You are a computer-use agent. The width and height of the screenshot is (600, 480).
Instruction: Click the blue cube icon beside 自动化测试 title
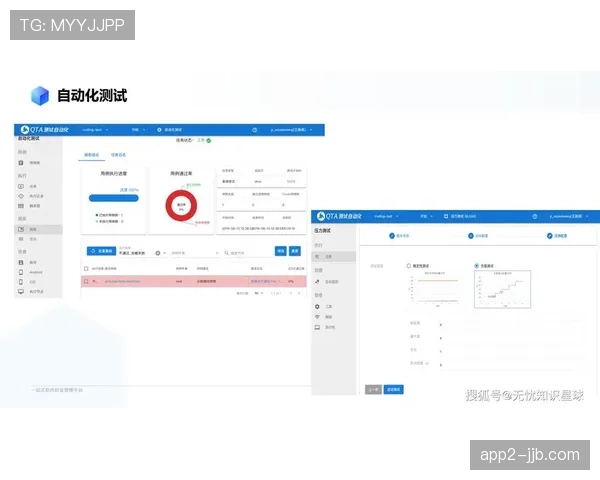click(x=40, y=96)
